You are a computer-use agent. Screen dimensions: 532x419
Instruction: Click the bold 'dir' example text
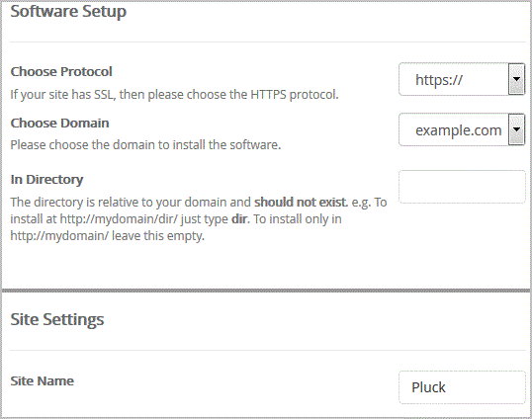click(x=240, y=219)
